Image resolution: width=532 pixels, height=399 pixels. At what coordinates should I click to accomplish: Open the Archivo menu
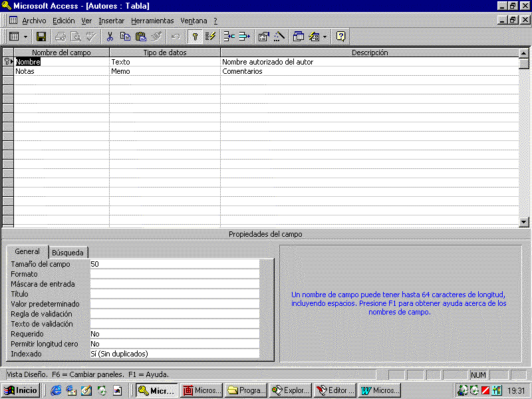34,21
